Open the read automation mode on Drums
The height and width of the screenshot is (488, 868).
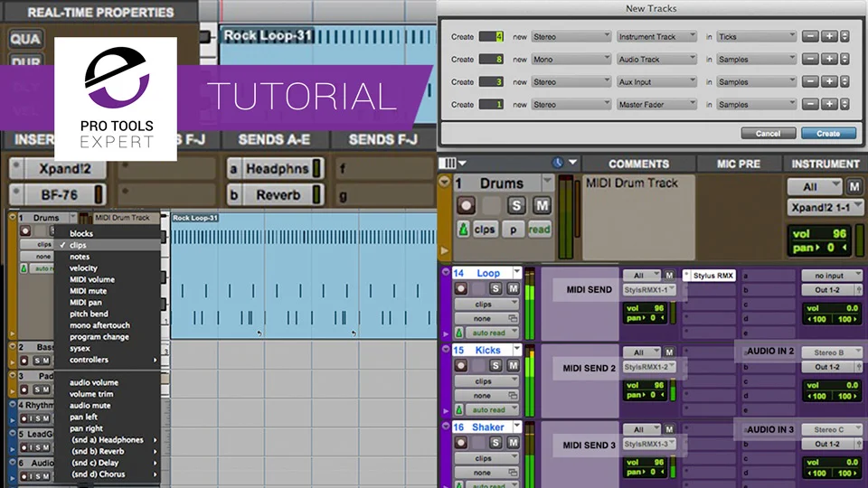(539, 230)
